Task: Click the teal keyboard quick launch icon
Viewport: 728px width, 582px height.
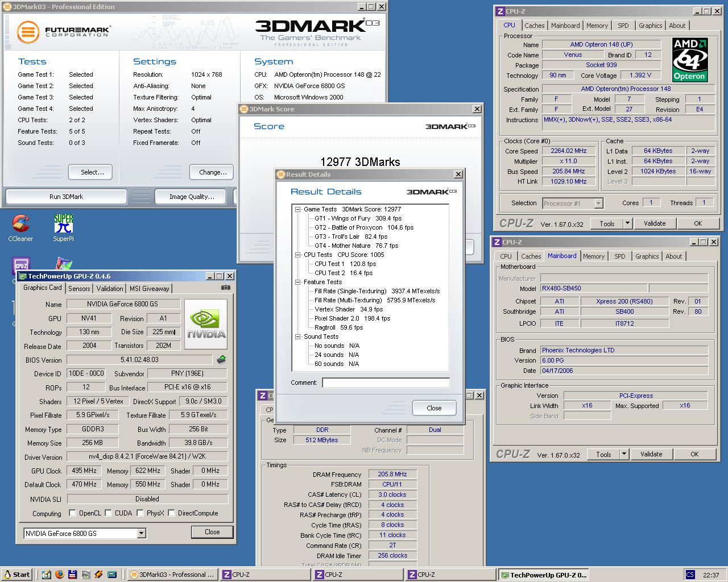Action: pos(112,575)
